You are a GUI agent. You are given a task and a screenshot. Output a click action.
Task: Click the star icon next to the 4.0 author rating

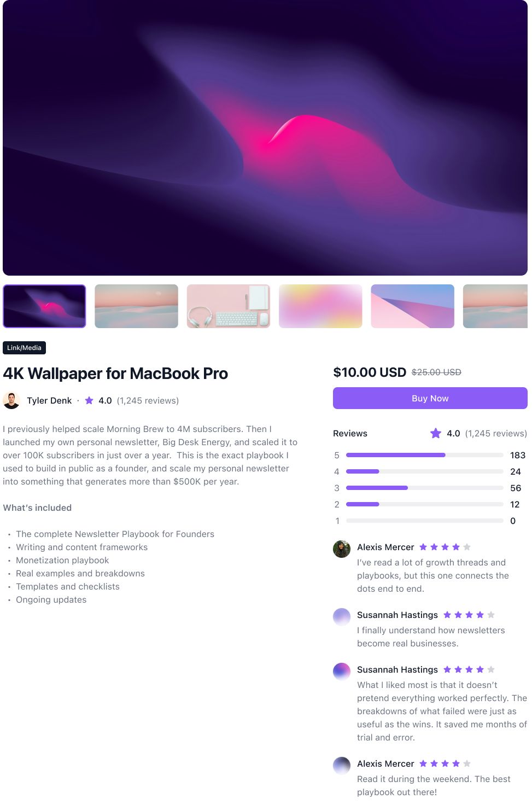(x=89, y=400)
